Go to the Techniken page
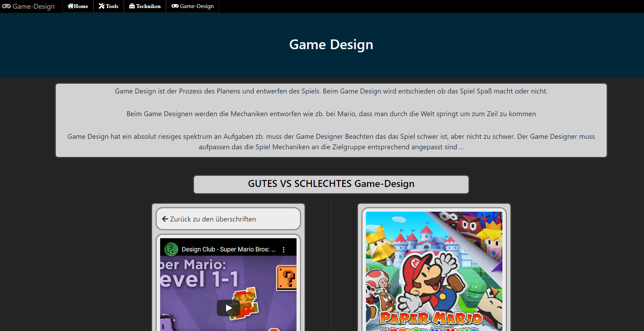The height and width of the screenshot is (331, 644). tap(145, 6)
